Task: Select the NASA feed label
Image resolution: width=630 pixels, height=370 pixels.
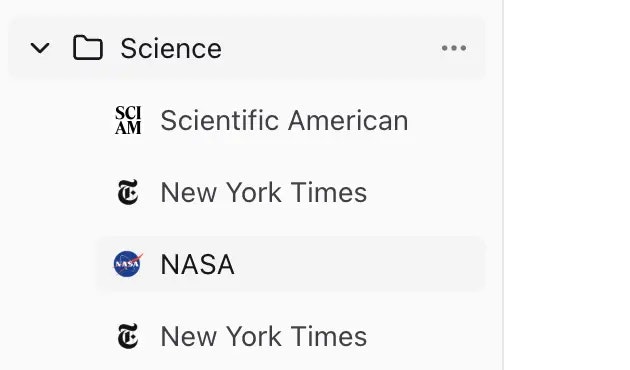Action: 197,264
